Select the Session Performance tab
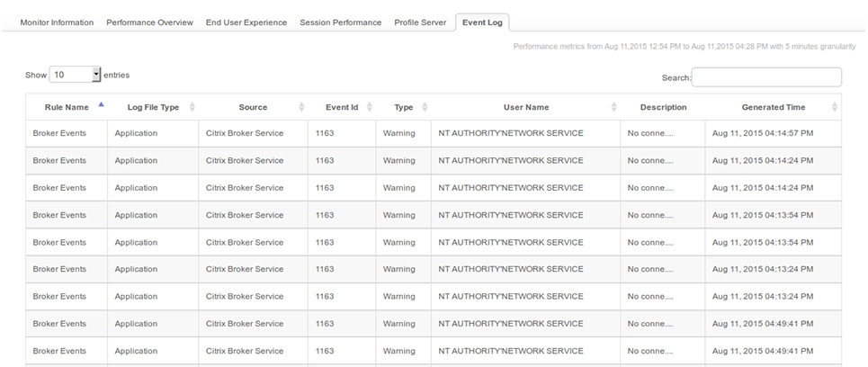Screen dimensions: 868x367 pos(341,22)
